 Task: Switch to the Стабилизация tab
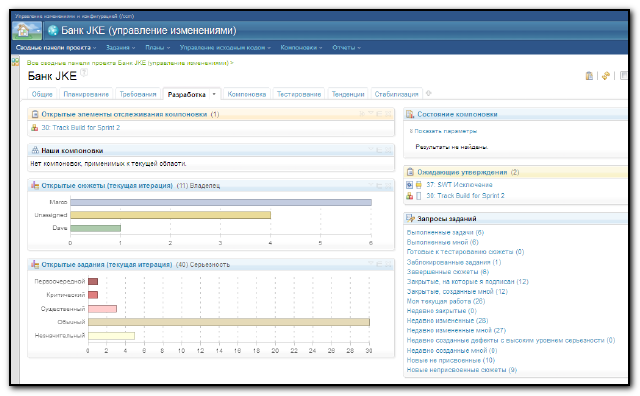[x=396, y=94]
